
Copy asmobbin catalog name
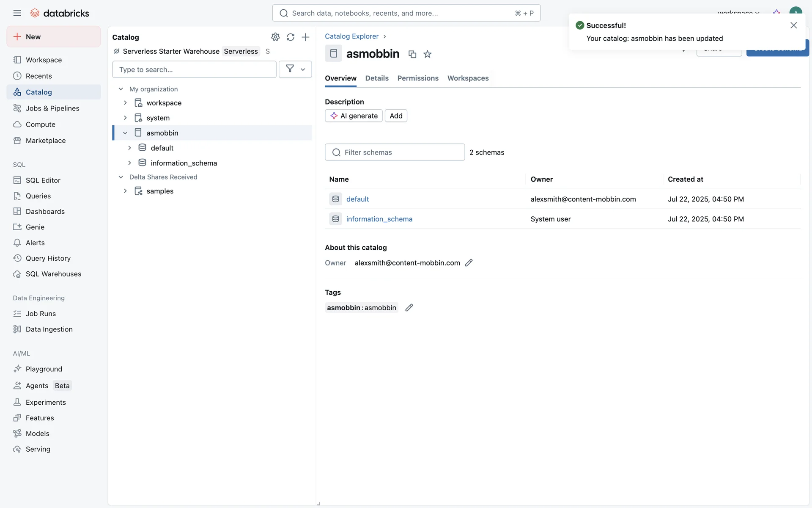click(412, 54)
